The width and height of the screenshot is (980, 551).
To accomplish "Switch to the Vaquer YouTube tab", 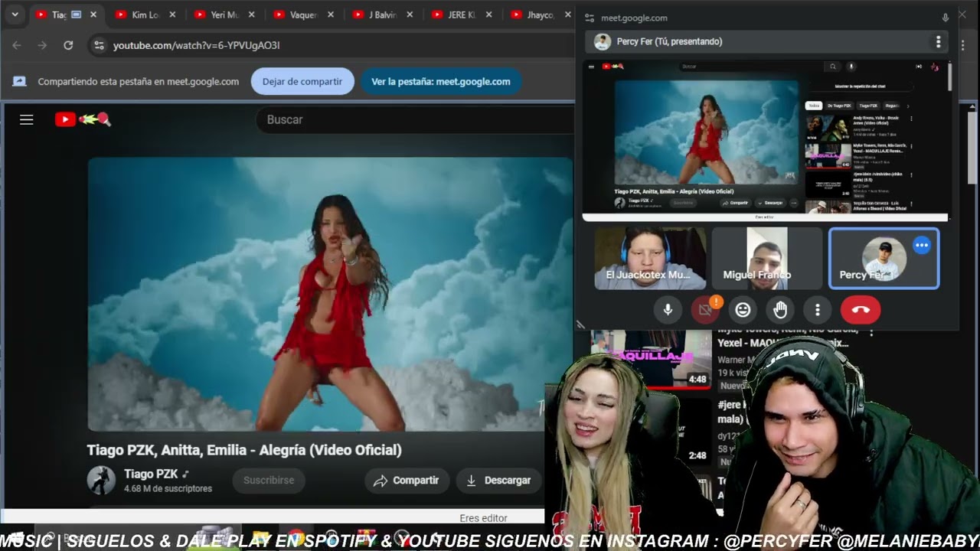I will coord(302,15).
